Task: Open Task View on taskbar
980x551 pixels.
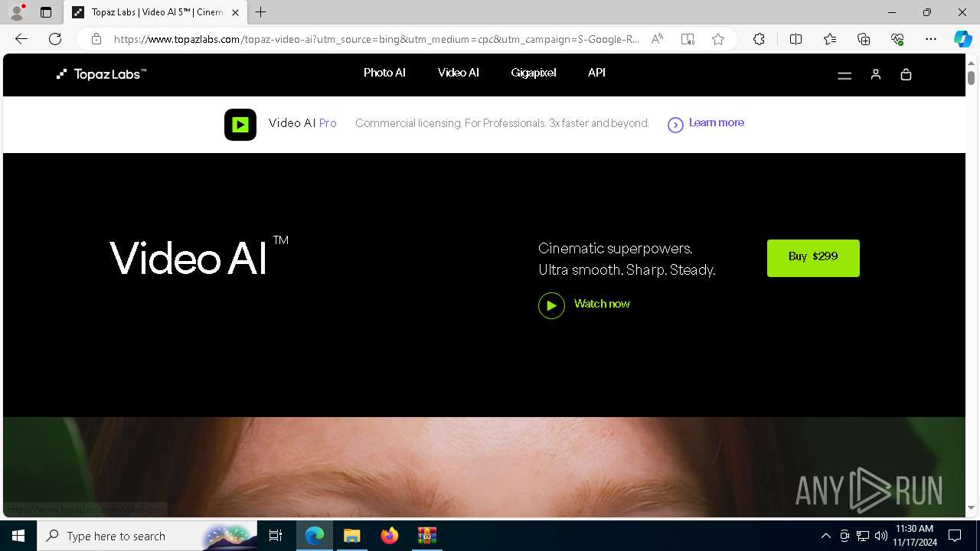Action: click(x=276, y=536)
